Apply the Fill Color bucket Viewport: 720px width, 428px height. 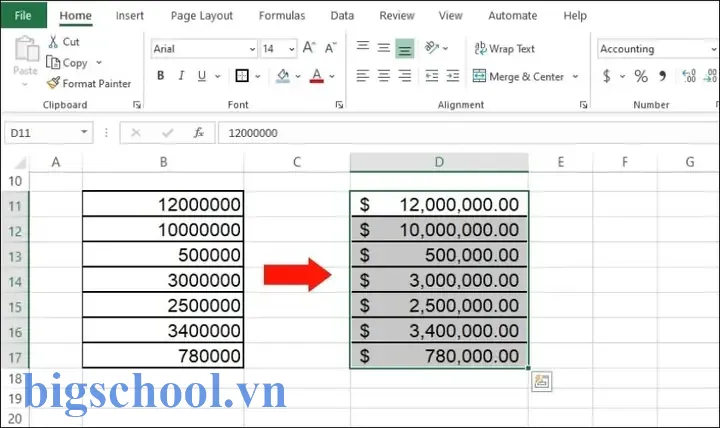point(283,75)
